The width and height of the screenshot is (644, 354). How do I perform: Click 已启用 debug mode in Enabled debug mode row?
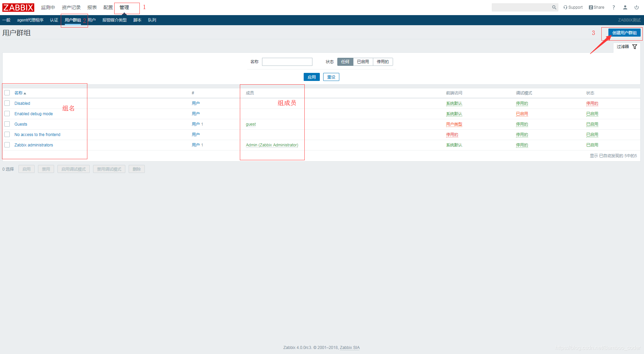point(522,114)
